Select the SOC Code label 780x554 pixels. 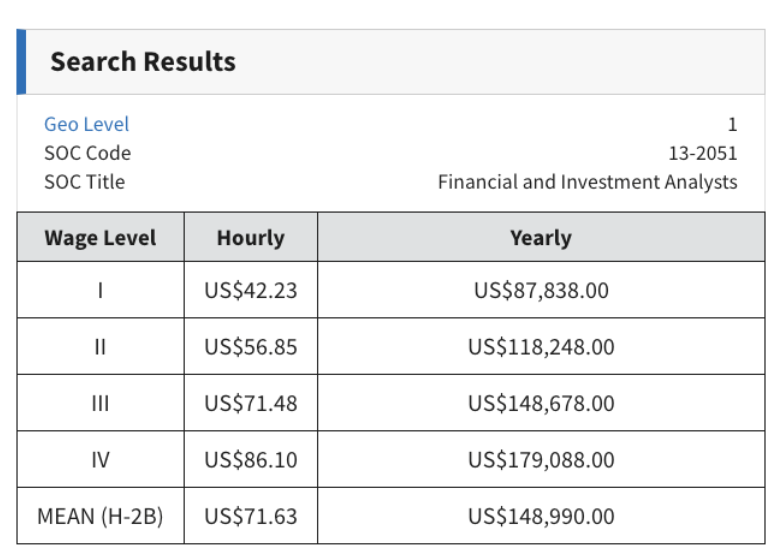click(87, 153)
